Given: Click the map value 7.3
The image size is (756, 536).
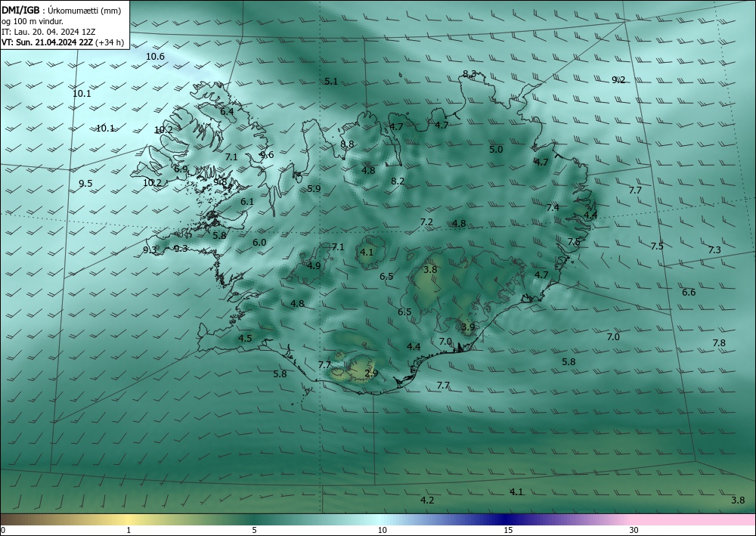Looking at the screenshot, I should [714, 250].
